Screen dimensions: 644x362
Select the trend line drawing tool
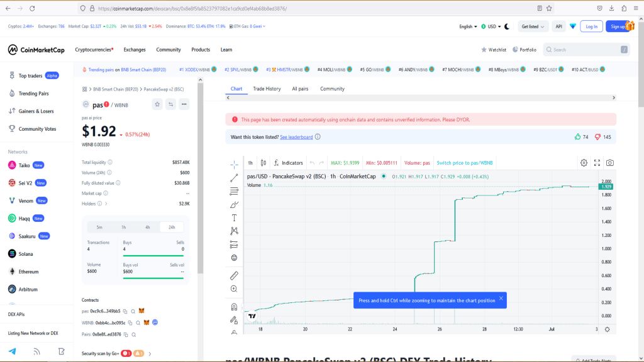click(234, 178)
